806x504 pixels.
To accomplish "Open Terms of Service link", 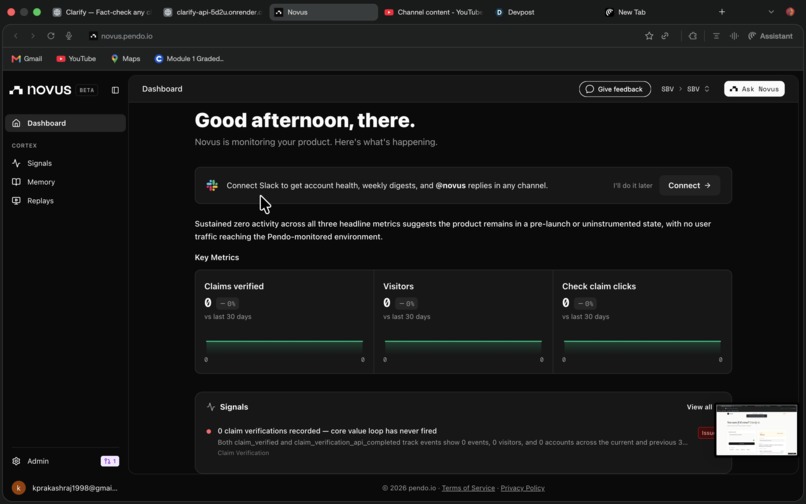I will coord(468,488).
